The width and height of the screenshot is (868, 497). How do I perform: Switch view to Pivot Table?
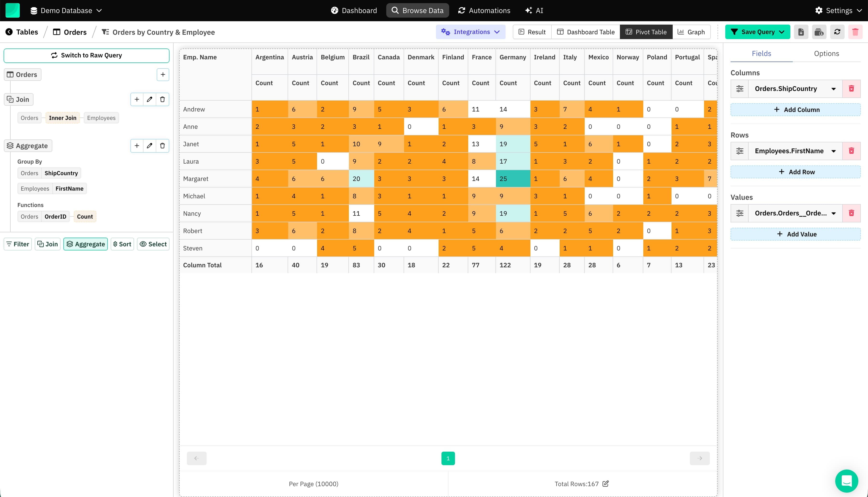[x=646, y=32]
